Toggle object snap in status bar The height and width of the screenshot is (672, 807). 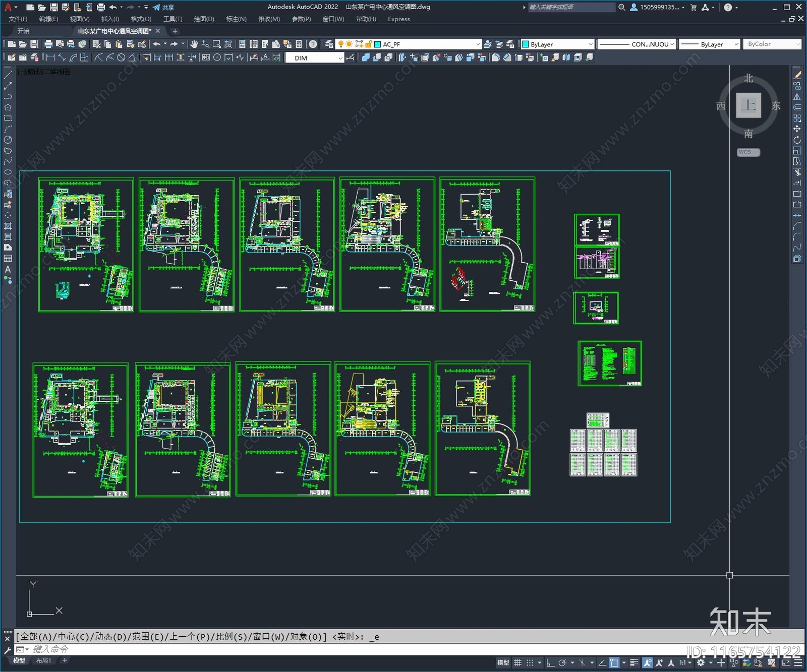pyautogui.click(x=614, y=662)
